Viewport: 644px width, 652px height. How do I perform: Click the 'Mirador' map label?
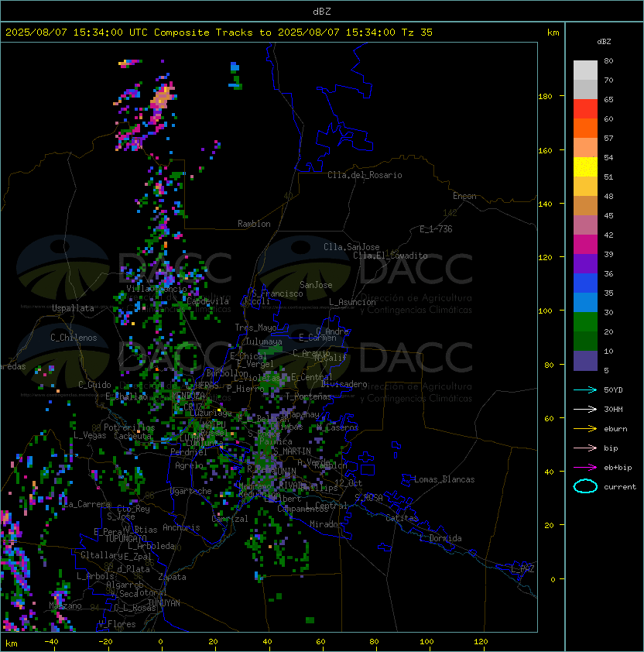tap(326, 524)
